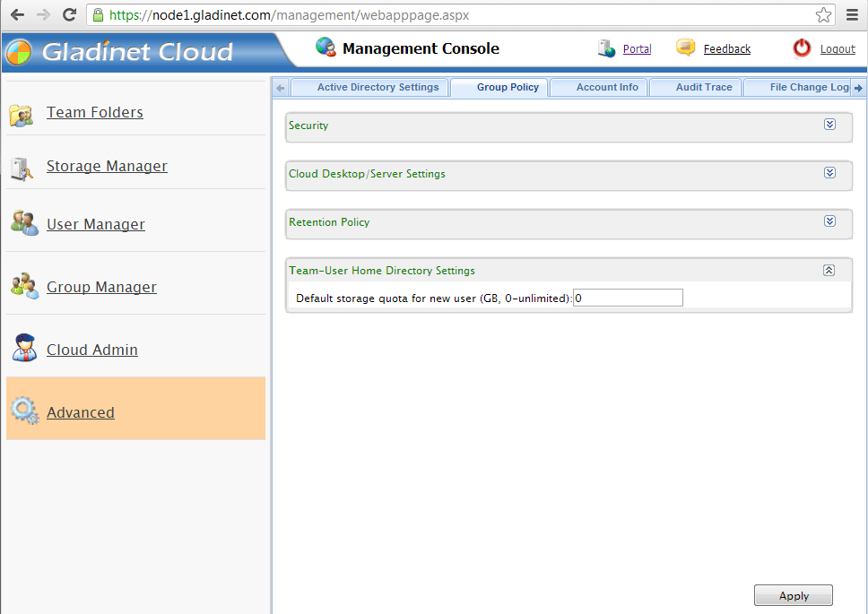Screen dimensions: 868x614
Task: Expand the Retention Policy section
Action: coord(829,221)
